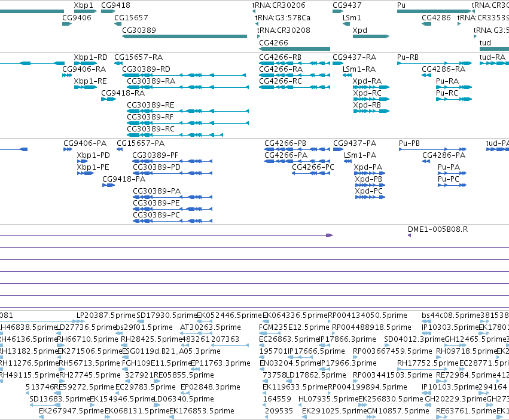Click the tRNA:CR30208 label
509x420 pixels.
click(x=284, y=30)
